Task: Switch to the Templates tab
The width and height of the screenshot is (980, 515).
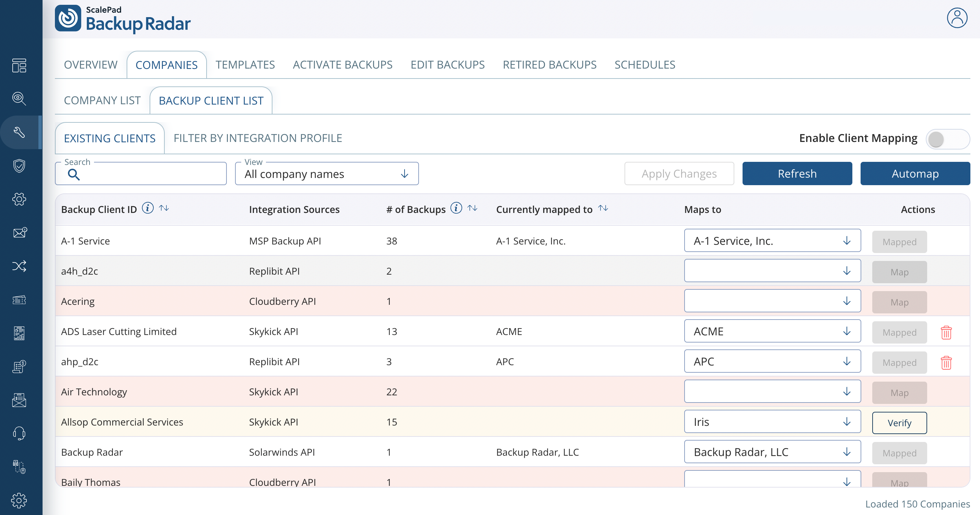Action: [x=245, y=64]
